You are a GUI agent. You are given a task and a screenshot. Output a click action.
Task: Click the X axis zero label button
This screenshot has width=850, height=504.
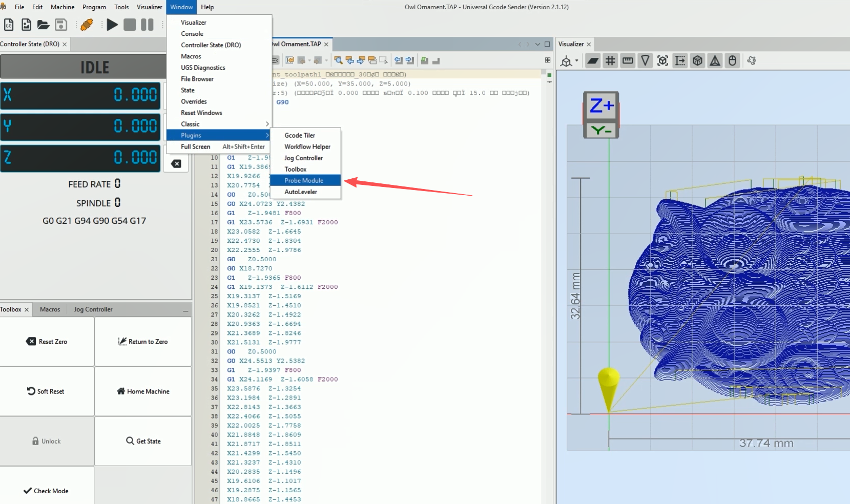click(8, 95)
